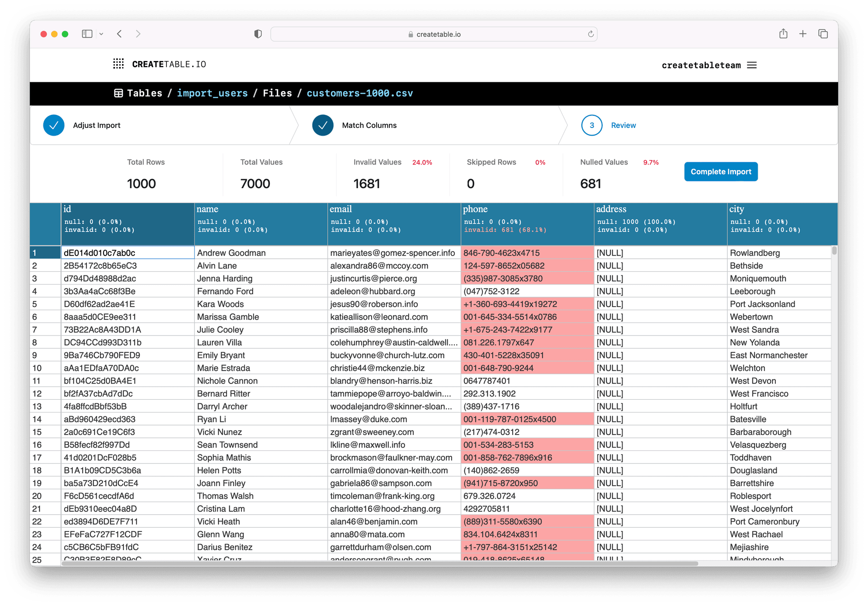Click the Invalid Values count 1681
Screen dimensions: 868x606
click(x=367, y=184)
